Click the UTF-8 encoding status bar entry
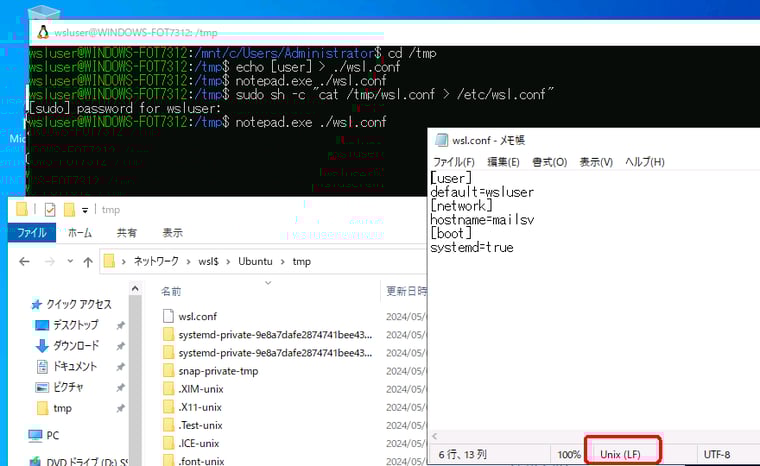Viewport: 760px width, 466px height. (717, 454)
